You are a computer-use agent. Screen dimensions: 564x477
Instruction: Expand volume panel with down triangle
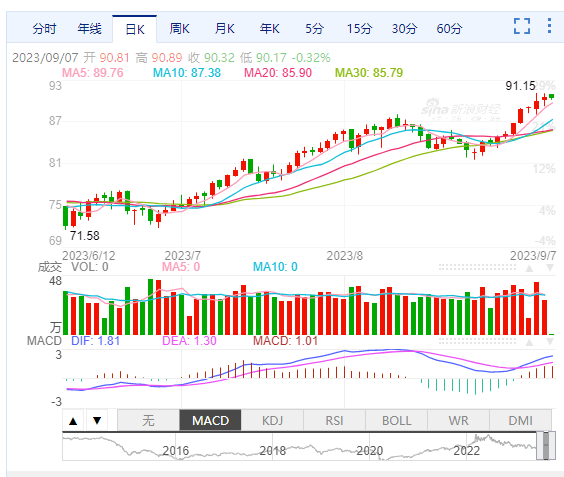point(550,268)
